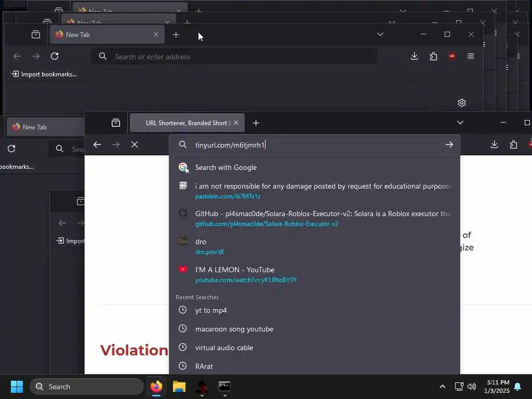Open Firefox View in URL Shortener window

(x=116, y=123)
